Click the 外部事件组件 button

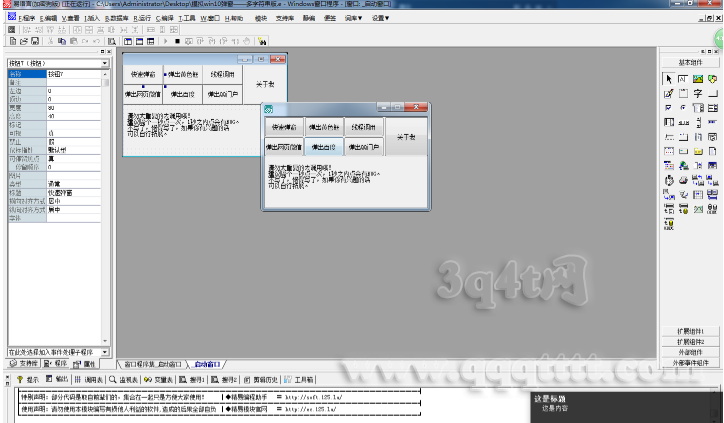coord(690,363)
